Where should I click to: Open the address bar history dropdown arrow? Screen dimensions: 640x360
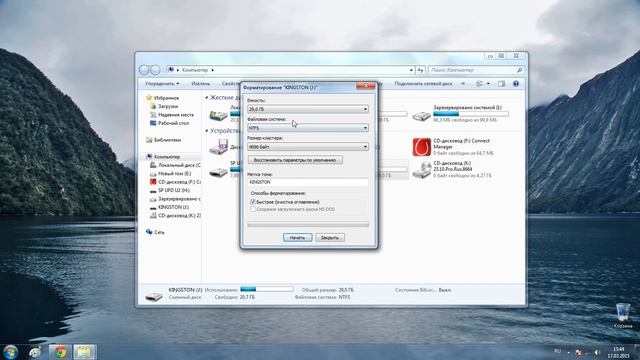click(x=411, y=70)
